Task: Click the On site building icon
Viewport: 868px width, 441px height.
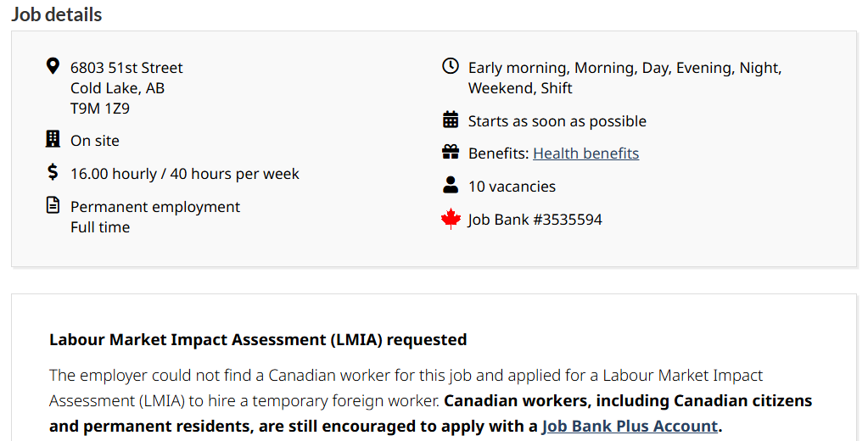Action: tap(53, 139)
